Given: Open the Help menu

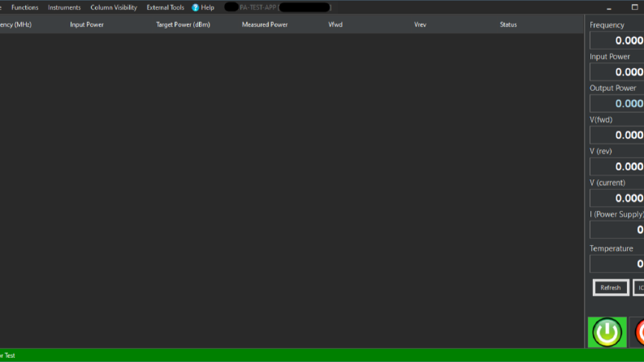Looking at the screenshot, I should 203,7.
